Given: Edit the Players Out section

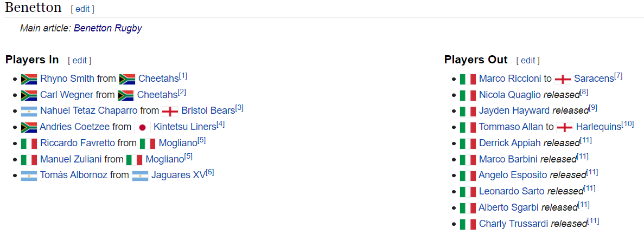Looking at the screenshot, I should [528, 60].
